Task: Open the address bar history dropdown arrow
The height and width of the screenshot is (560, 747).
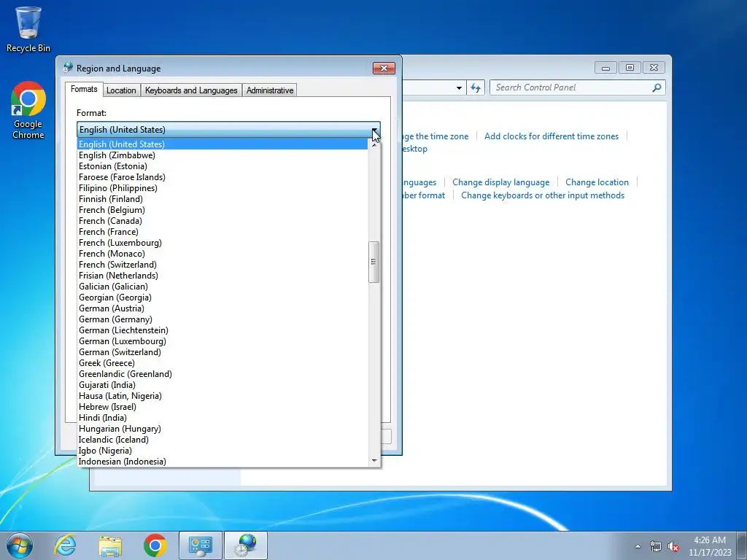Action: pyautogui.click(x=459, y=87)
